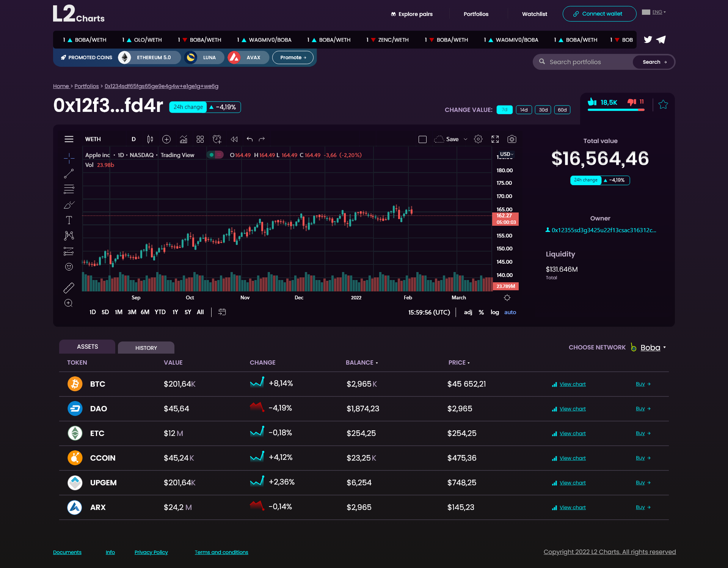The height and width of the screenshot is (568, 728).
Task: Enter fullscreen chart mode
Action: 495,139
